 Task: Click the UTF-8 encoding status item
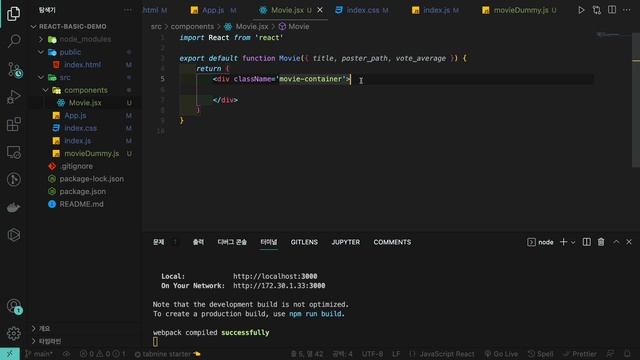[x=372, y=354]
